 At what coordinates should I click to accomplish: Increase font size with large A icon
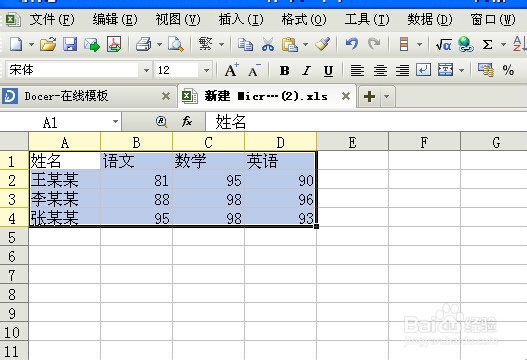(x=232, y=70)
